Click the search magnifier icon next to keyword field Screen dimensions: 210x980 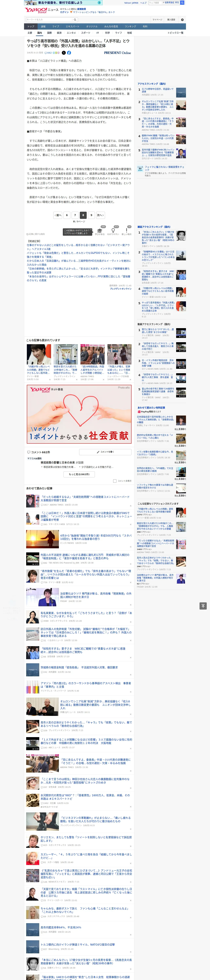click(x=75, y=20)
